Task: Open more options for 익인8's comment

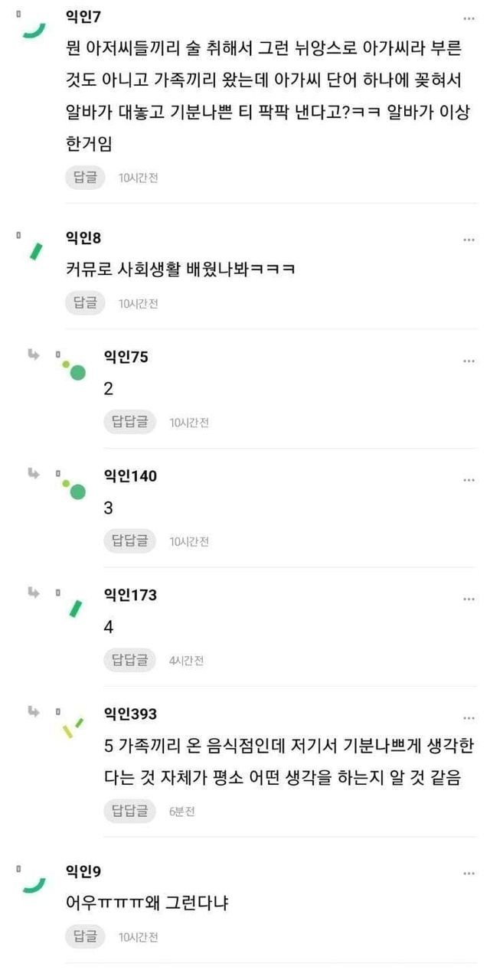Action: coord(469,240)
